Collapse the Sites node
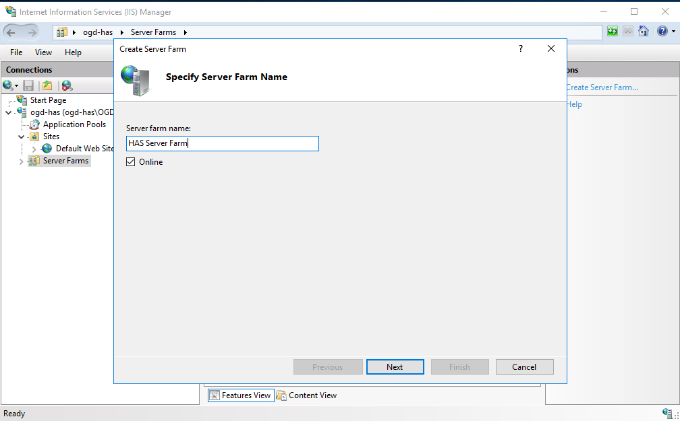 21,137
